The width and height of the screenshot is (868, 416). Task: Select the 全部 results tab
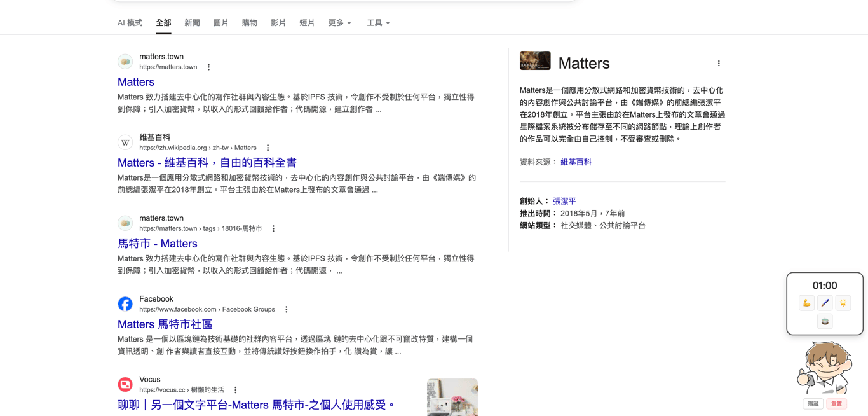click(x=163, y=23)
